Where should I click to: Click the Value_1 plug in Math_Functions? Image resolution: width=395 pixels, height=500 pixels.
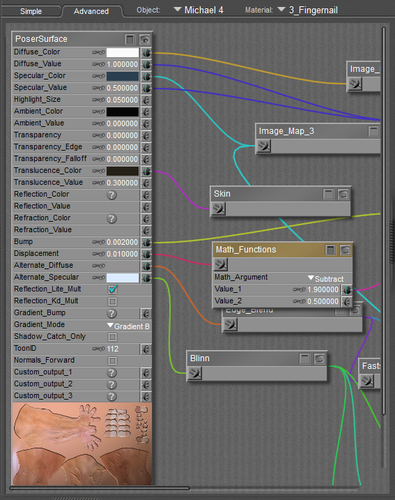[x=347, y=290]
